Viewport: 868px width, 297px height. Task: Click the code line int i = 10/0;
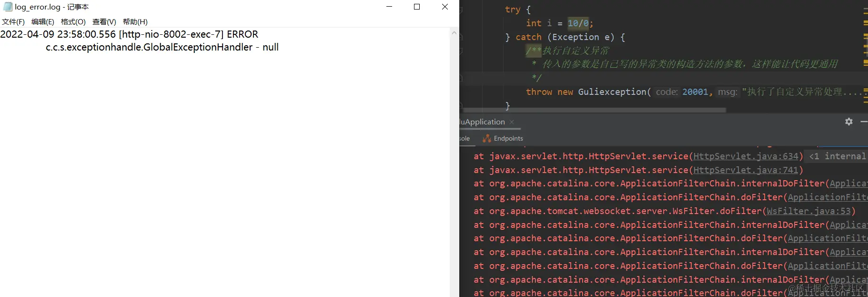click(559, 23)
